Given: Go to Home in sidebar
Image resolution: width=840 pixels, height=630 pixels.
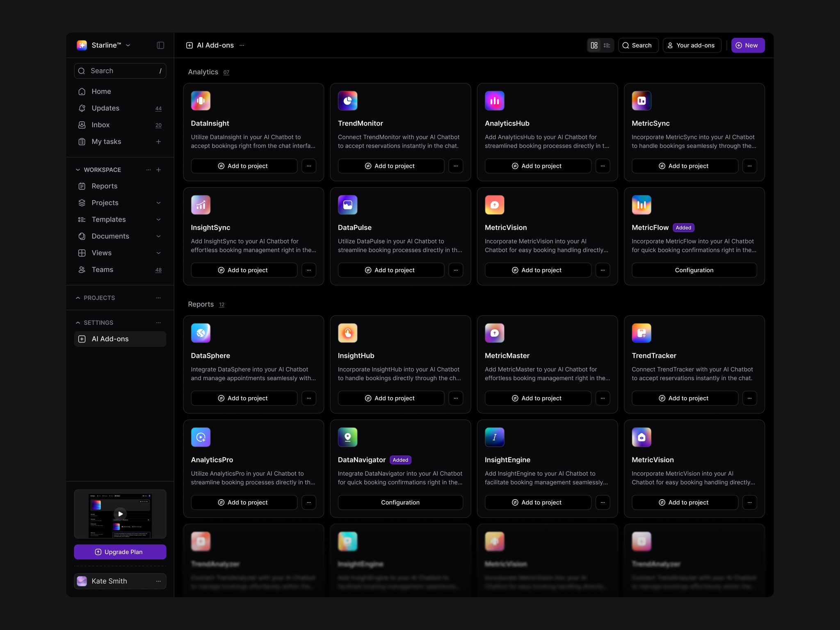Looking at the screenshot, I should pyautogui.click(x=120, y=91).
